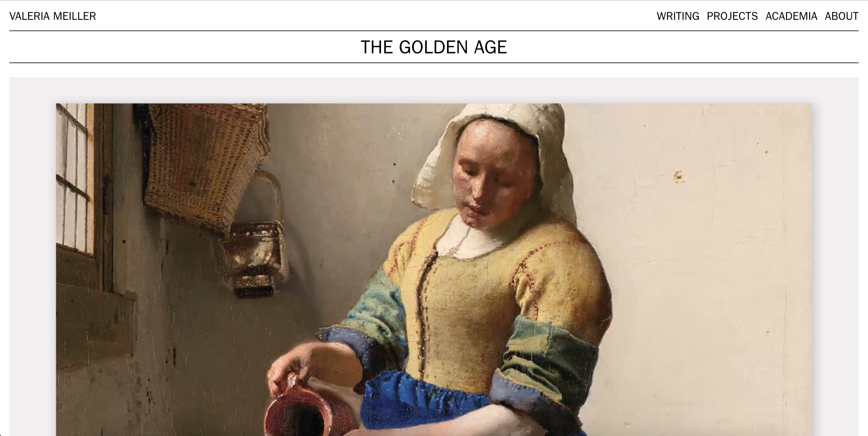This screenshot has width=868, height=436.
Task: Visit the ABOUT page
Action: point(842,16)
